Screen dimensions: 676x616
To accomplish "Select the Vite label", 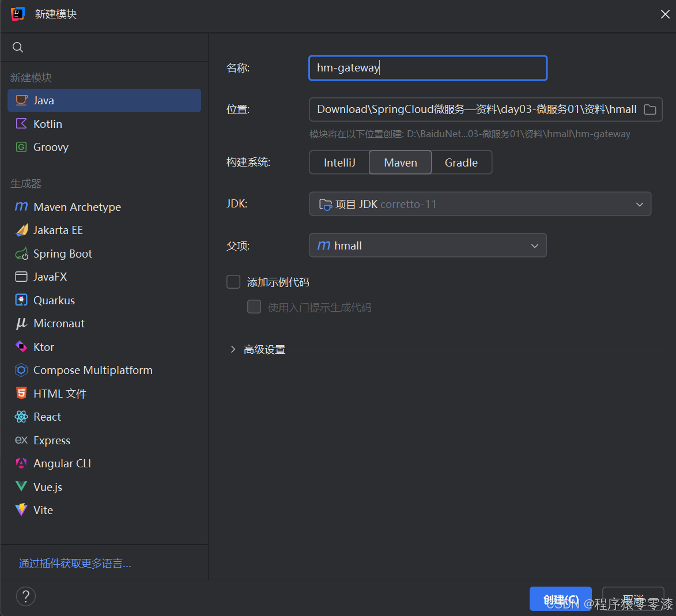I will pyautogui.click(x=43, y=510).
